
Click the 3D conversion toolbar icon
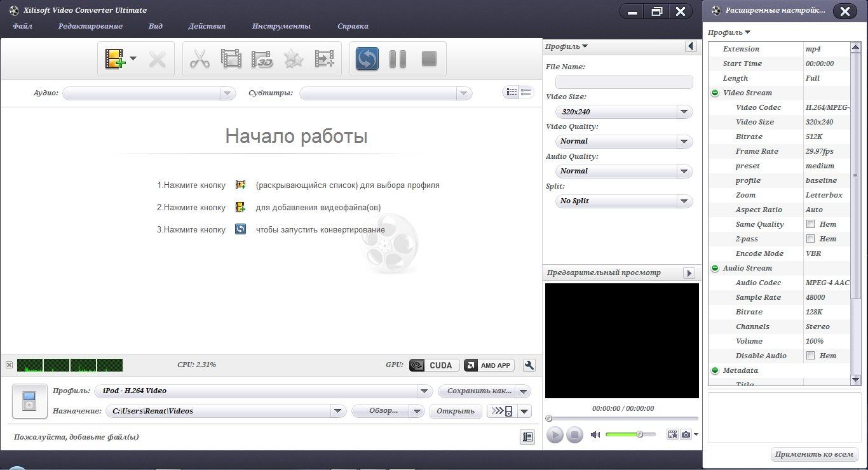(262, 59)
